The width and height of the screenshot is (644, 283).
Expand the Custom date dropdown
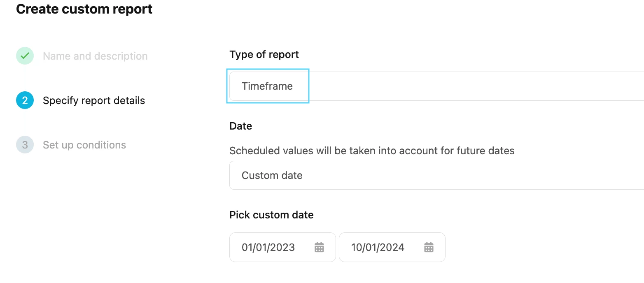[436, 175]
